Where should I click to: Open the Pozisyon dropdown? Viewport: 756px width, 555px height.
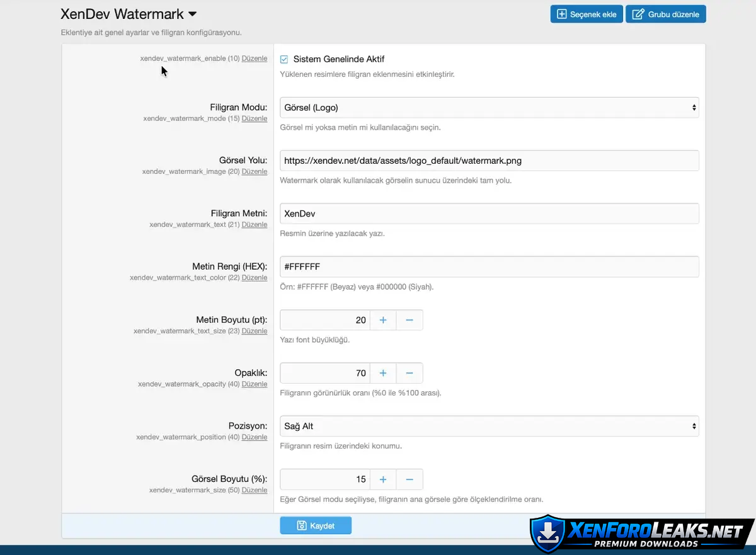489,426
